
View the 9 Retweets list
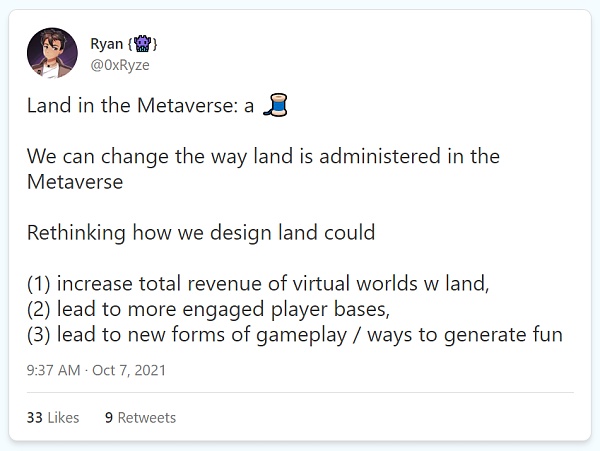pos(140,417)
